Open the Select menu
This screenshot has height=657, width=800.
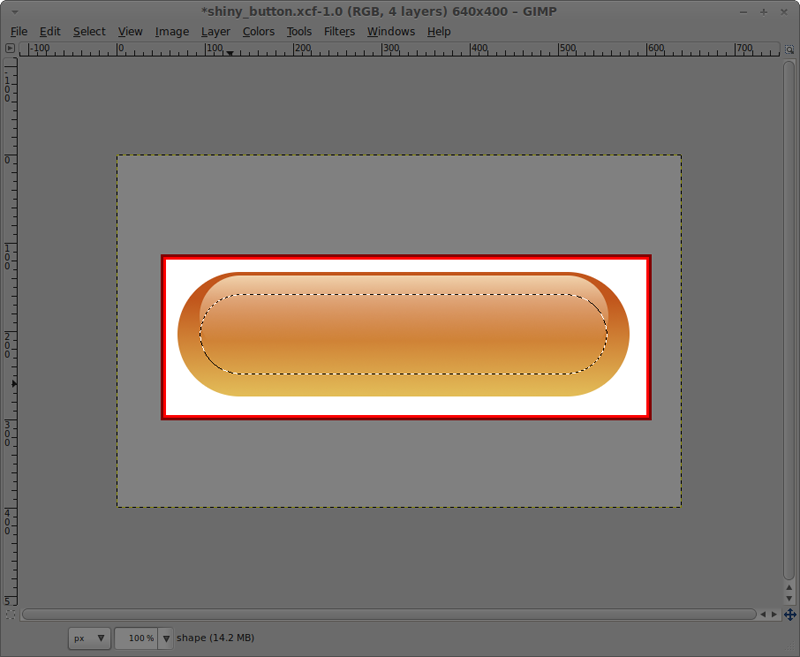89,31
